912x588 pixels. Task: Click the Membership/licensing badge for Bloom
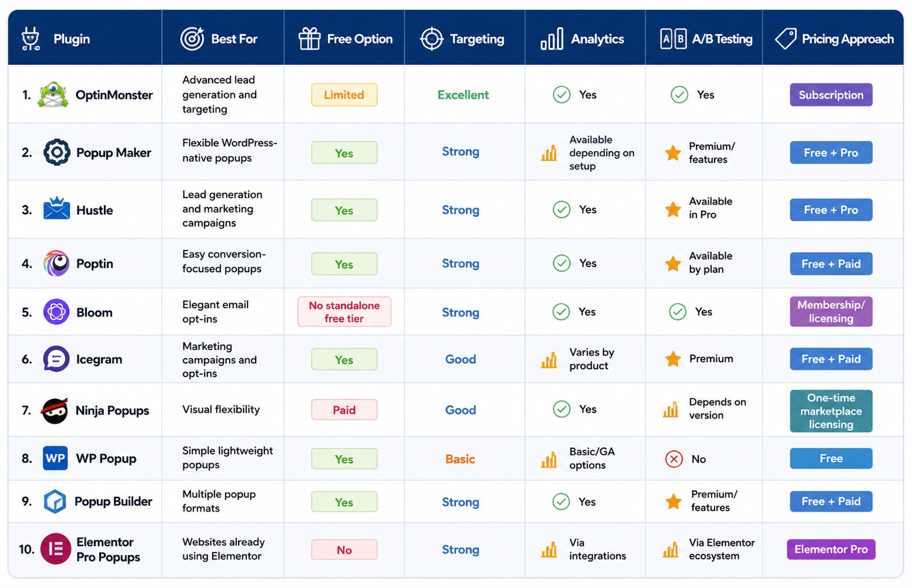click(x=831, y=312)
